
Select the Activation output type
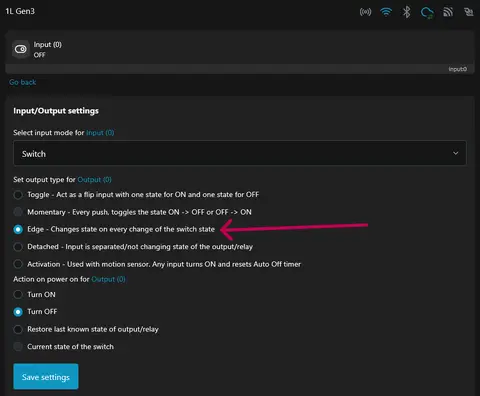click(18, 264)
